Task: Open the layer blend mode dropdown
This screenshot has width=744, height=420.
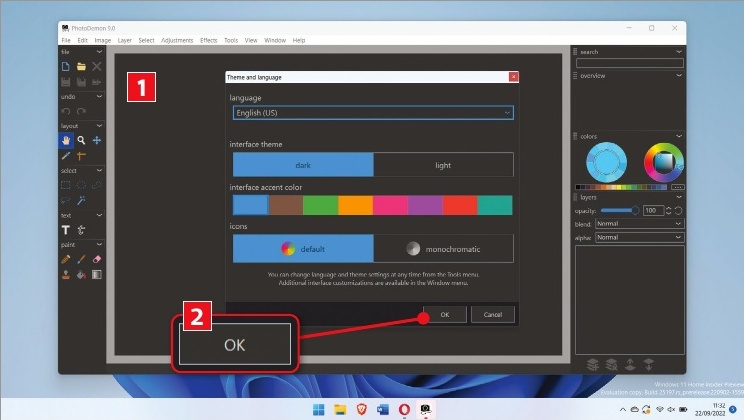Action: 638,224
